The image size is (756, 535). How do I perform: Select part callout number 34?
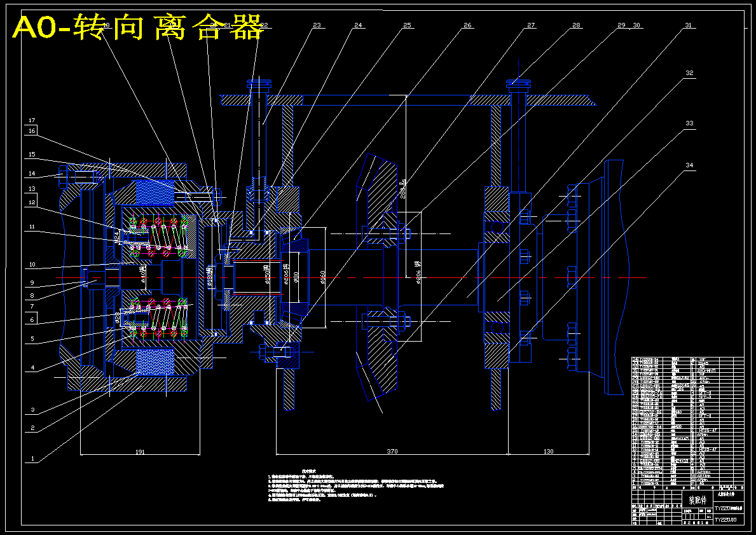(x=689, y=165)
